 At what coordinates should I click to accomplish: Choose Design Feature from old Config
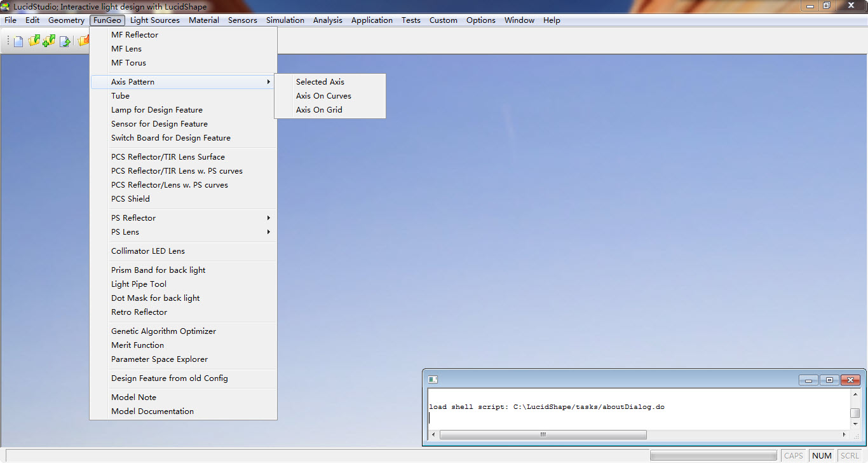[183, 378]
